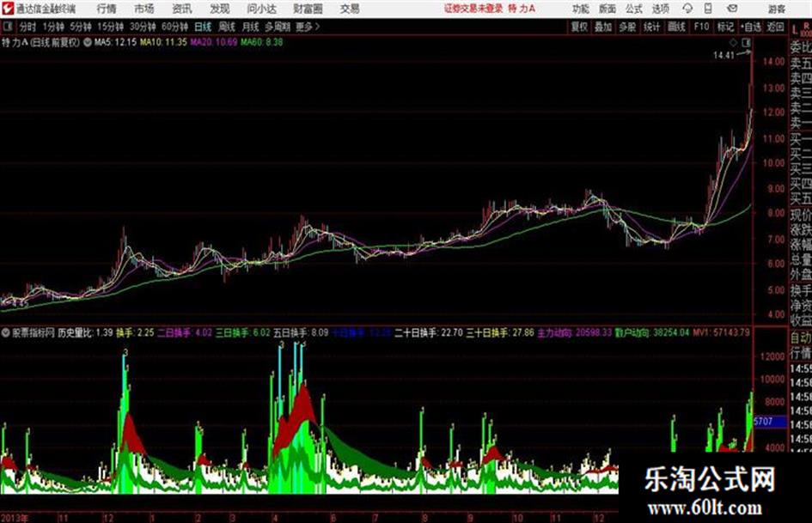The width and height of the screenshot is (812, 523).
Task: Click the 统计 statistics button
Action: point(652,27)
